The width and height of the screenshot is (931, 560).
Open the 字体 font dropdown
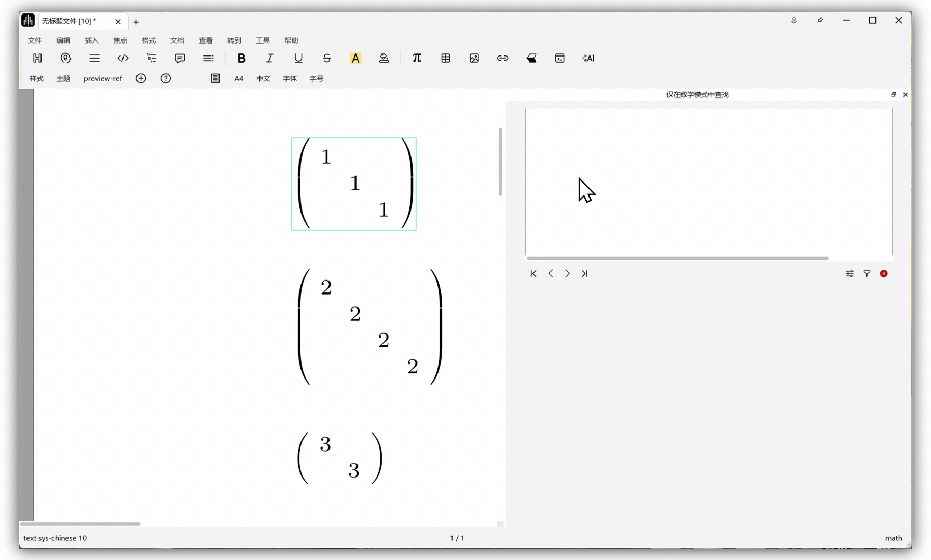[290, 78]
